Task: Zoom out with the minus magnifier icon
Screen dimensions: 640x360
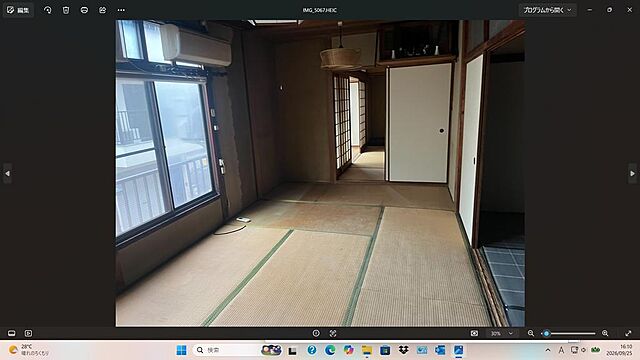Action: pyautogui.click(x=531, y=333)
